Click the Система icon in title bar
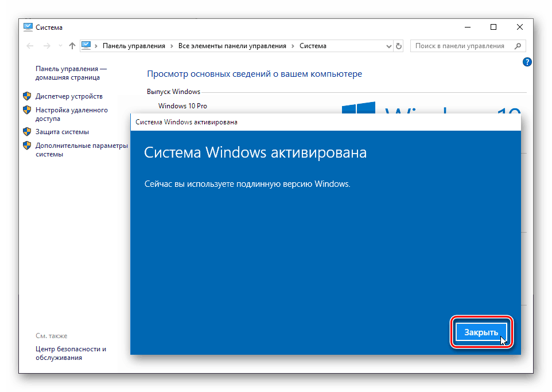Screen dimensions: 552x392 (28, 26)
